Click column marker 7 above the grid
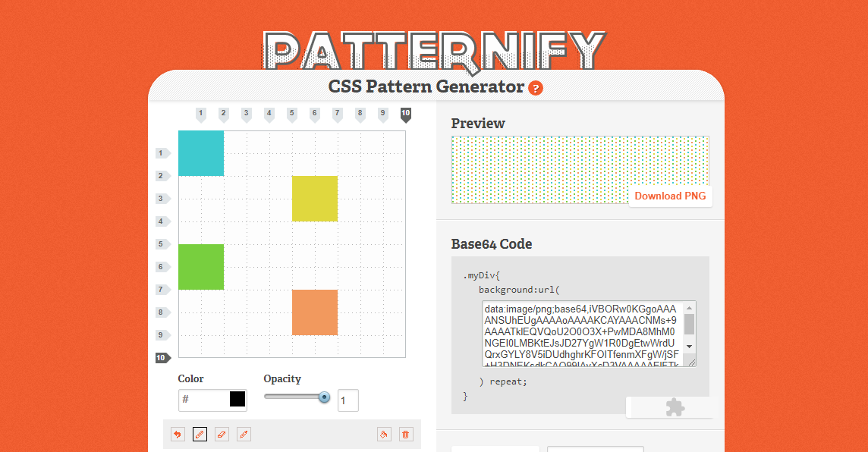 click(337, 115)
